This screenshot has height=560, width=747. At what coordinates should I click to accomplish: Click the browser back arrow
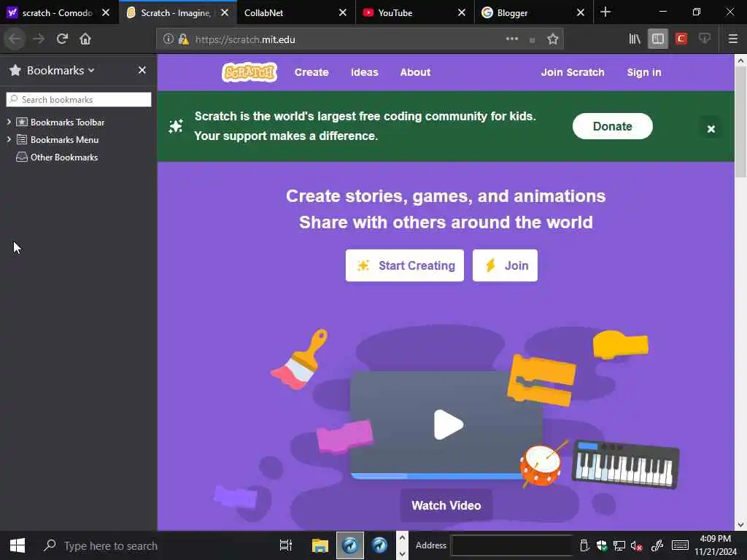15,39
